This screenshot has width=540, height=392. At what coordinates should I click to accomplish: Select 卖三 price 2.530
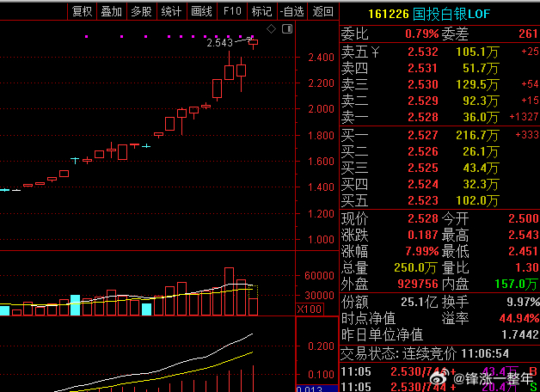(x=423, y=84)
